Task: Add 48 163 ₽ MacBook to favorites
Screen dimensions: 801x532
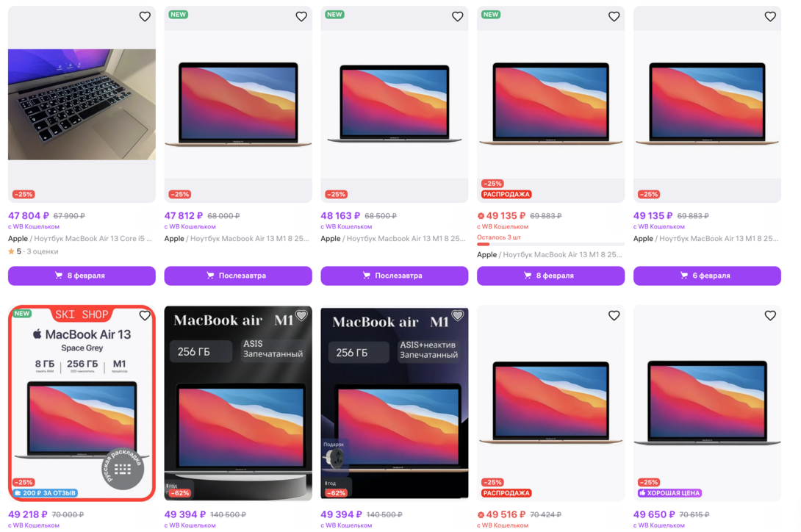Action: pos(458,17)
